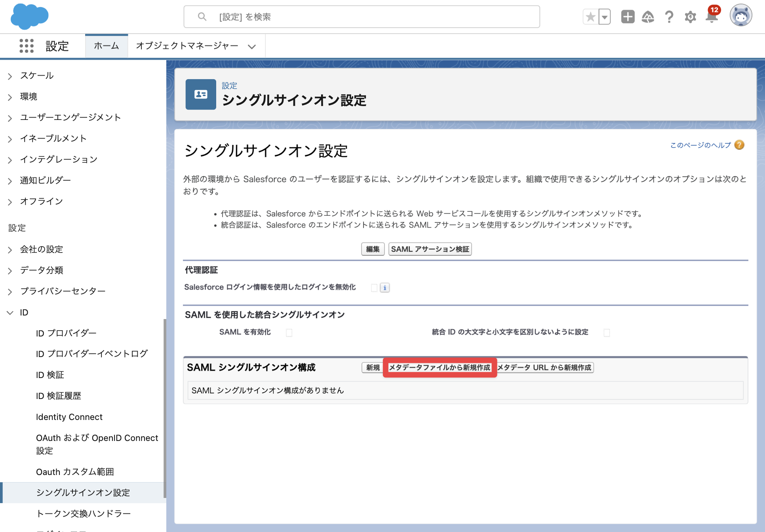
Task: Select シングルサインオン設定 in the sidebar
Action: coord(83,493)
